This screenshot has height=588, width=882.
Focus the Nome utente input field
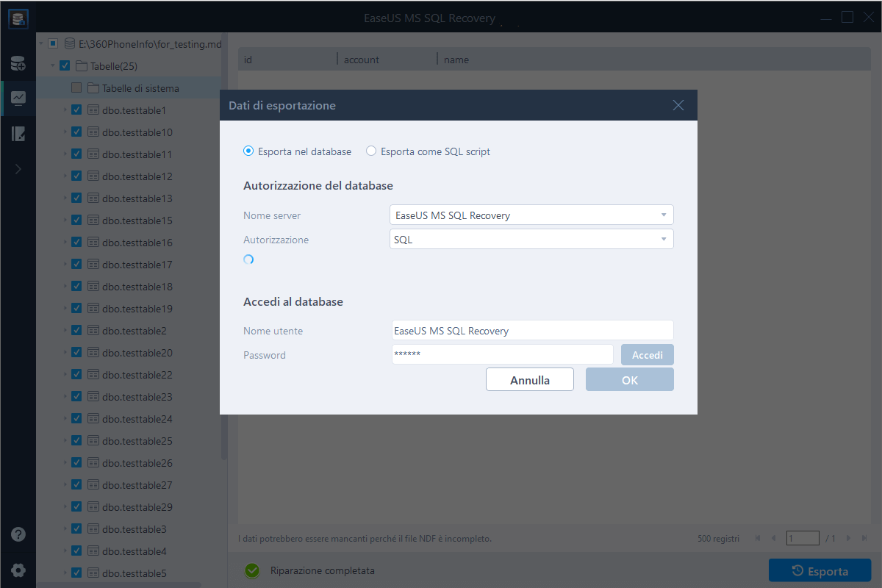click(x=532, y=330)
